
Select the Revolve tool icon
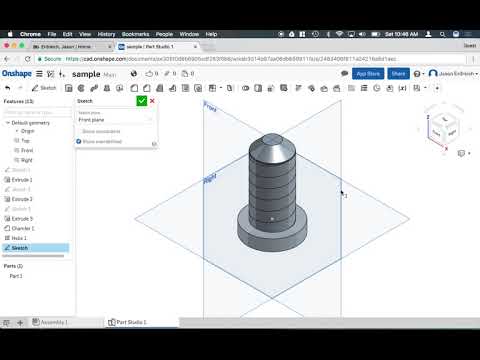[x=81, y=88]
